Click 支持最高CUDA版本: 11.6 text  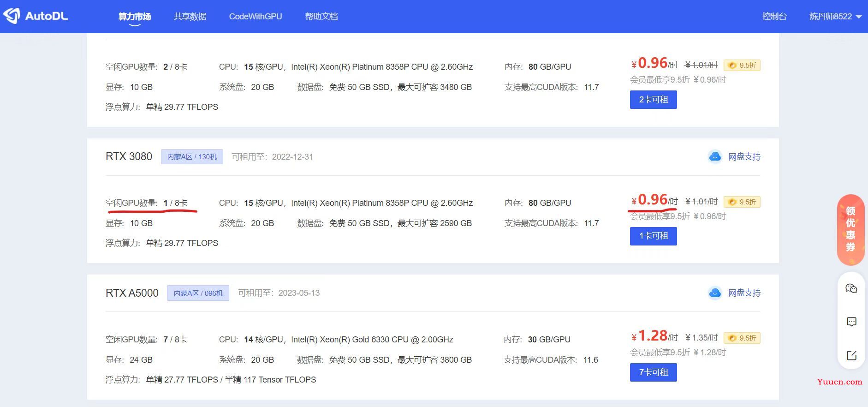pos(551,360)
